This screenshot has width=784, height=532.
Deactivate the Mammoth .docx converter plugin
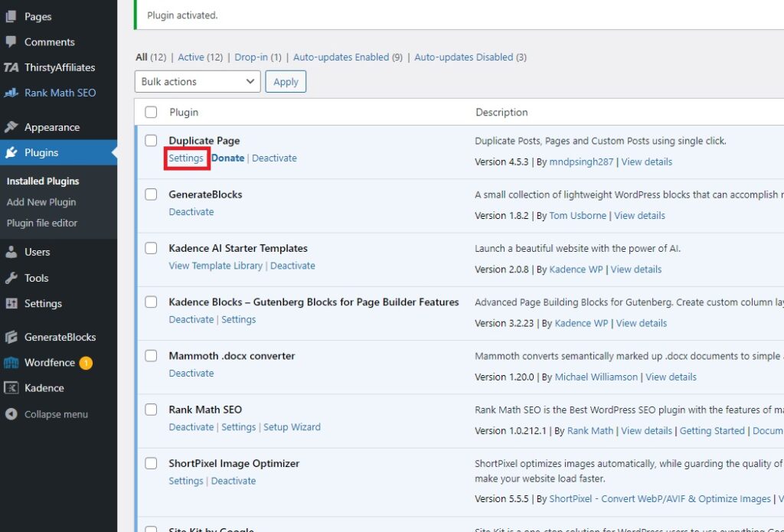point(191,373)
